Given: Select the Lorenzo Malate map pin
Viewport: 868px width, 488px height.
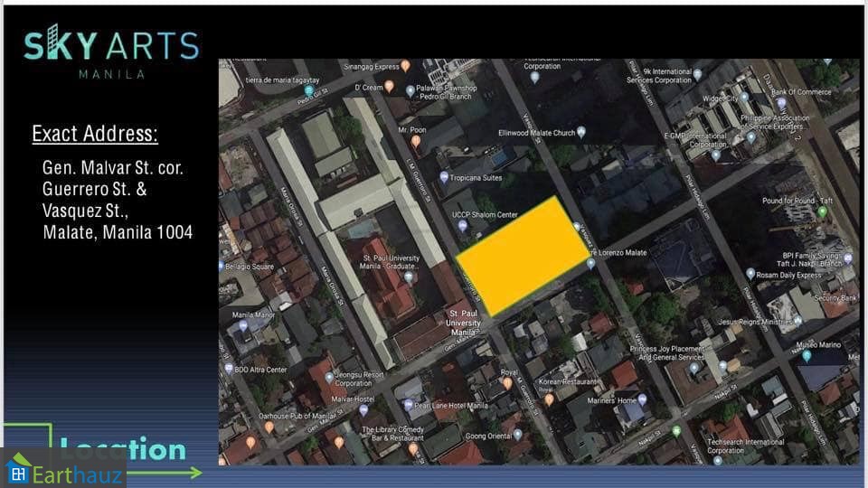Looking at the screenshot, I should click(590, 263).
